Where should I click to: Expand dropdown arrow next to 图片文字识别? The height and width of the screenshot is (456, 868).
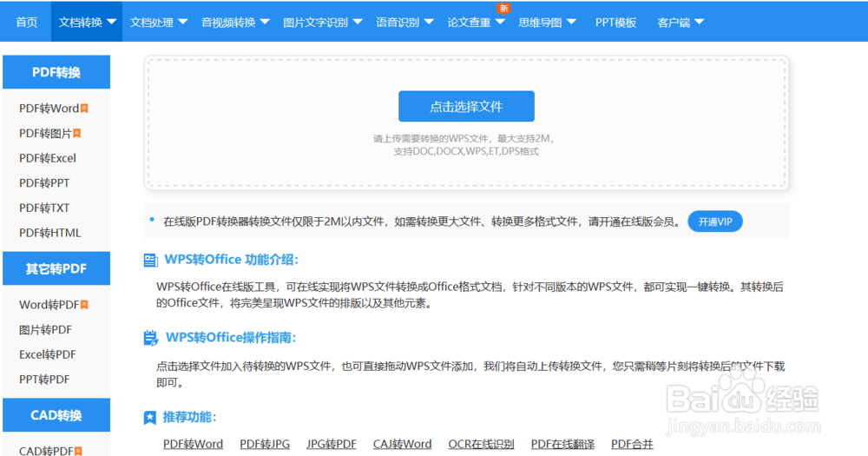[357, 23]
